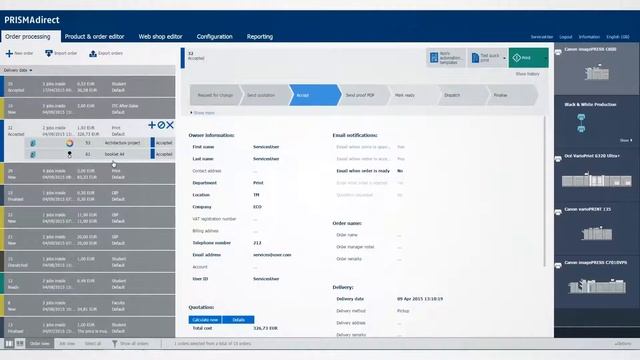Click the Calculate now button
Image resolution: width=640 pixels, height=360 pixels.
pos(205,320)
